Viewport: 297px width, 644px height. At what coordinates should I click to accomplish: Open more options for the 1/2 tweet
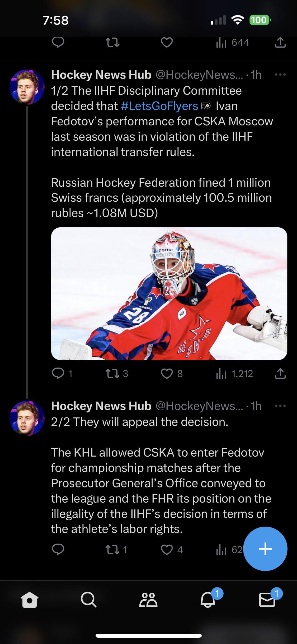tap(280, 75)
